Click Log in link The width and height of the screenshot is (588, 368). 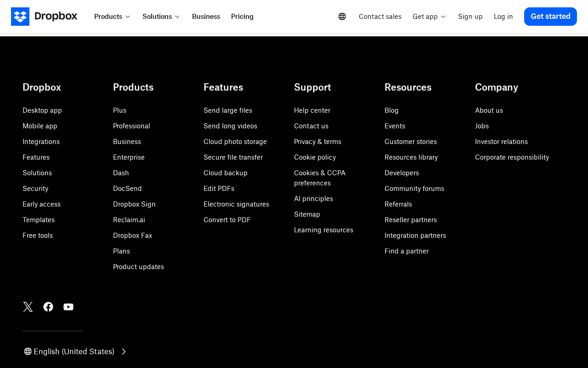[x=503, y=17]
